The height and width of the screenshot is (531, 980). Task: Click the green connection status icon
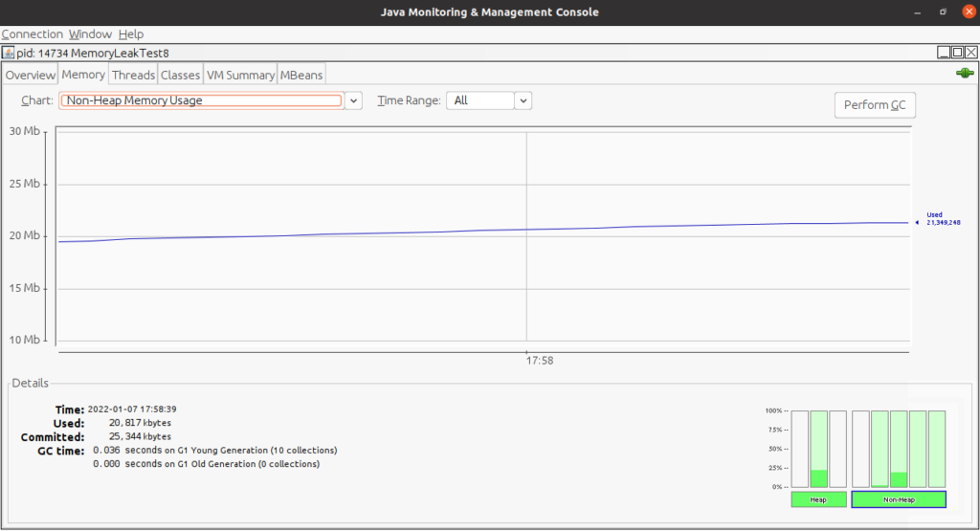[964, 75]
